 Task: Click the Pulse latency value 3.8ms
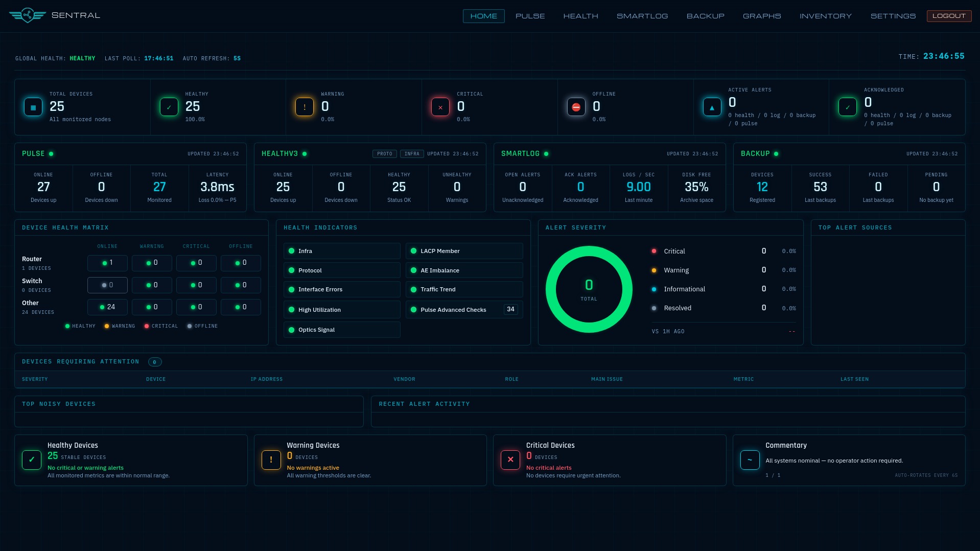(217, 187)
